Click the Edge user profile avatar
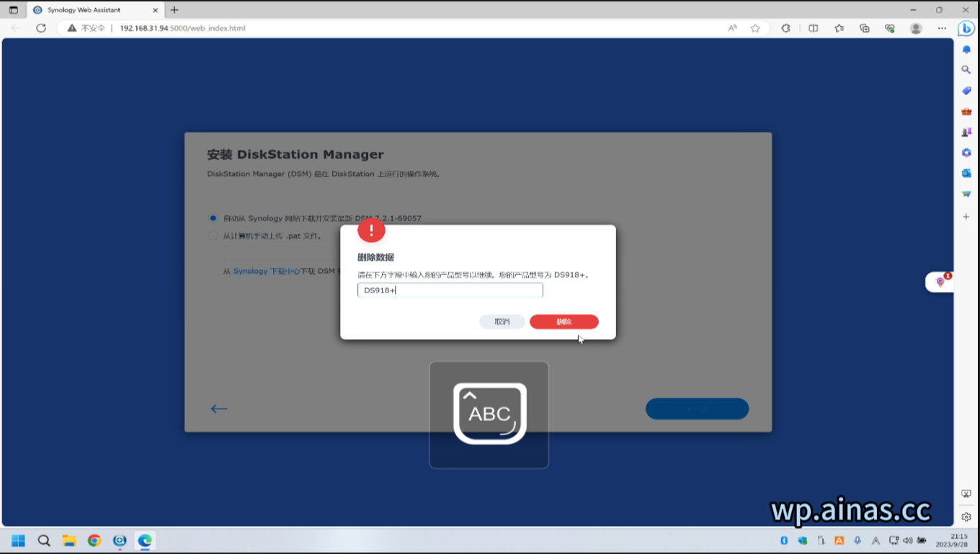The image size is (980, 554). pos(916,28)
